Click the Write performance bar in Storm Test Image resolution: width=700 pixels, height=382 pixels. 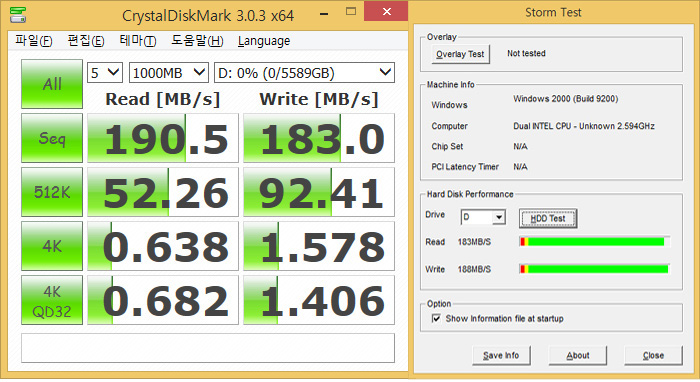coord(594,269)
